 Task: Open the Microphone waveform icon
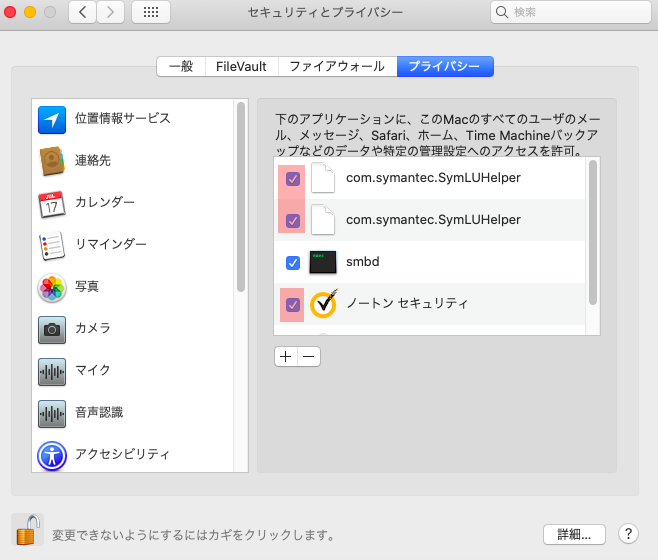(x=52, y=371)
